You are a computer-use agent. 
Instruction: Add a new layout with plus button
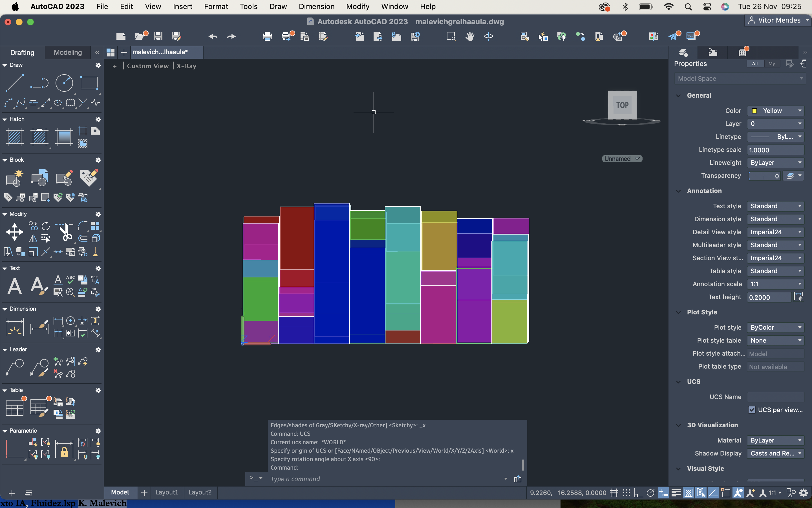pyautogui.click(x=144, y=492)
